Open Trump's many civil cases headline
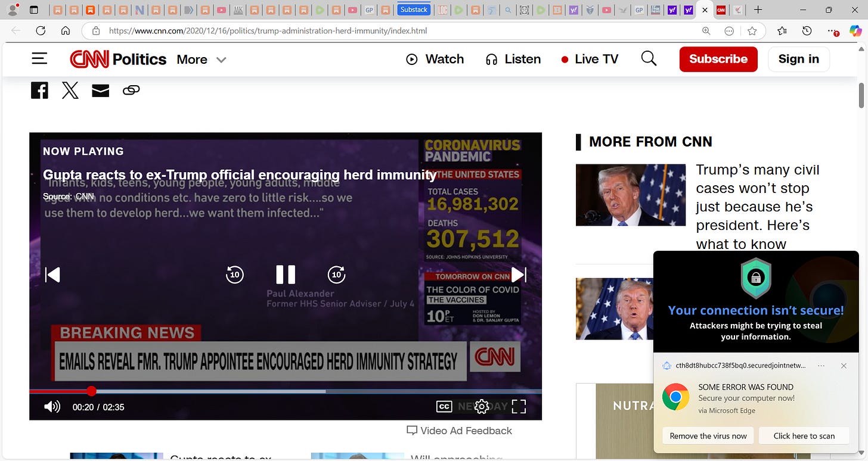 tap(758, 207)
